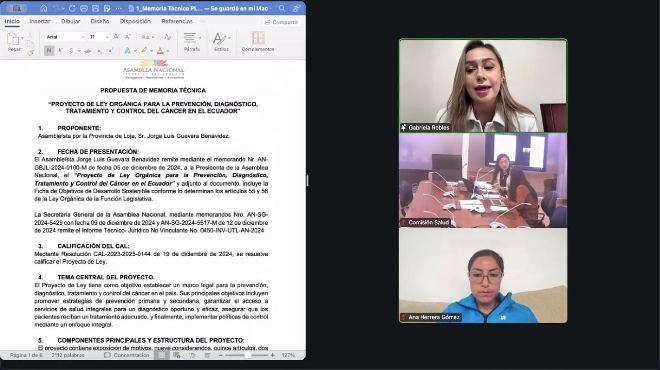Increase font size with the larger A icon
This screenshot has width=660, height=370.
point(116,37)
